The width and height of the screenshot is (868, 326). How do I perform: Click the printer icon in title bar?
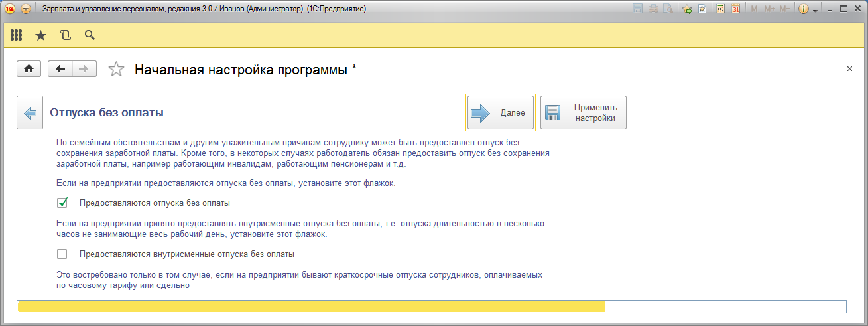pos(653,9)
